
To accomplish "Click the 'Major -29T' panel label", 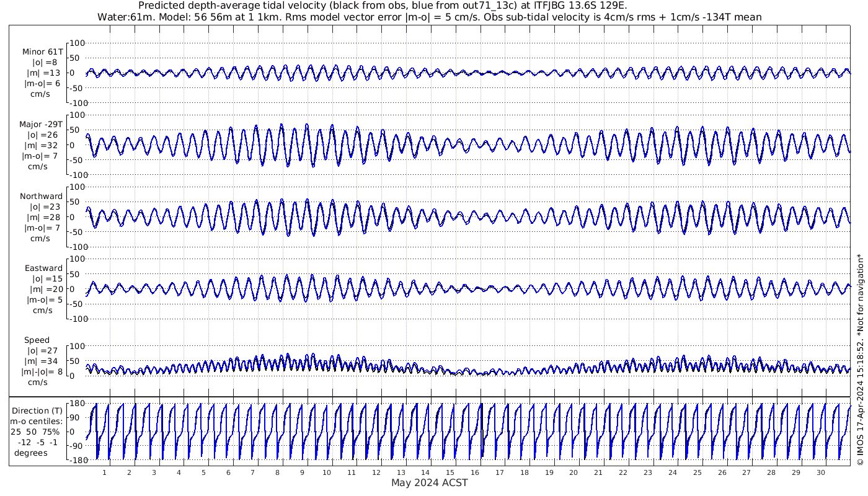I will pyautogui.click(x=42, y=124).
